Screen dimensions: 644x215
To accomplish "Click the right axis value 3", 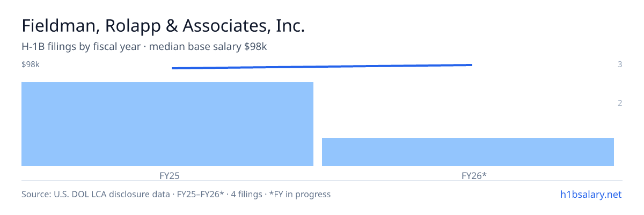I will (620, 64).
